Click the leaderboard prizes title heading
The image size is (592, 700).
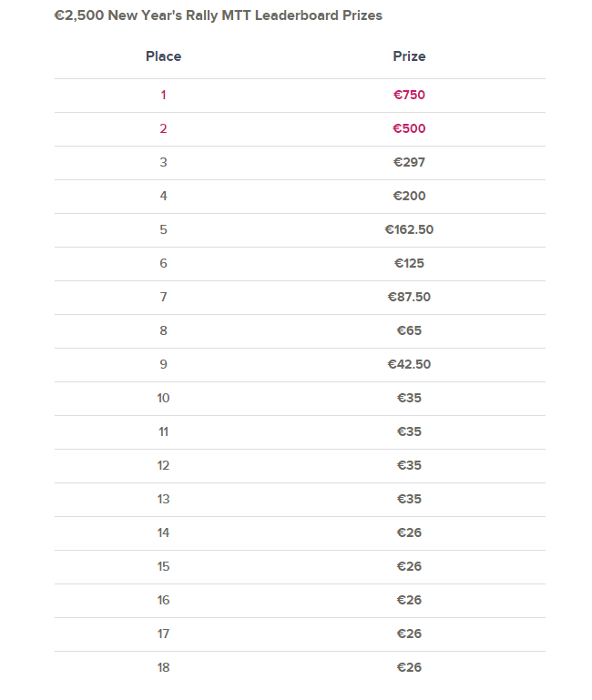click(x=219, y=15)
